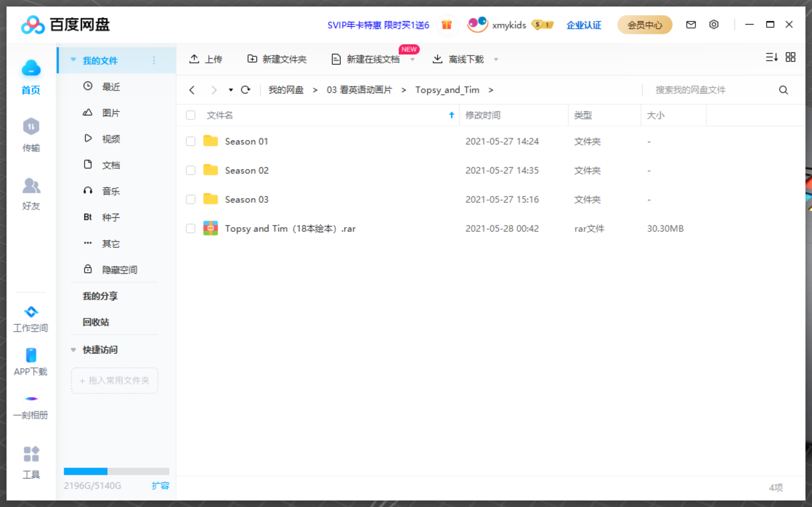Image resolution: width=812 pixels, height=507 pixels.
Task: Click the 修改时间 column header
Action: tap(483, 115)
